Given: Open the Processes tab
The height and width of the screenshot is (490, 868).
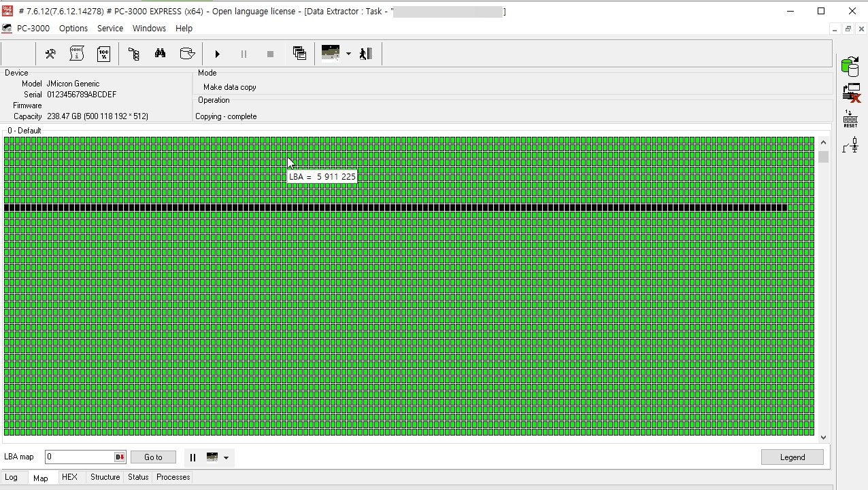Looking at the screenshot, I should coord(173,477).
